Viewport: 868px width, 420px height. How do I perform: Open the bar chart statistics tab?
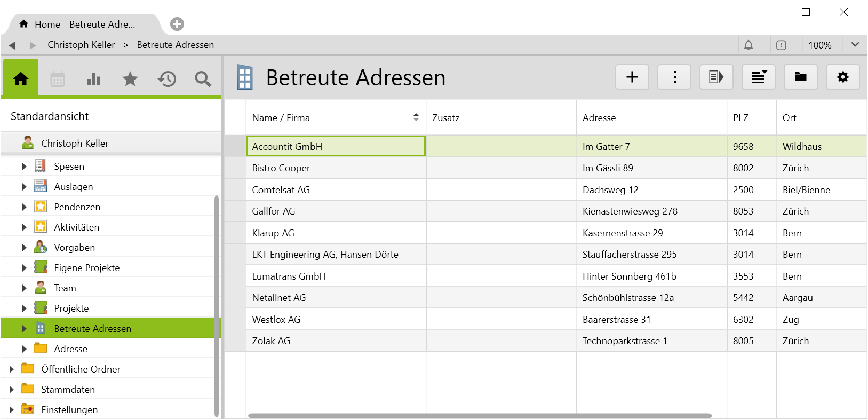(x=94, y=80)
